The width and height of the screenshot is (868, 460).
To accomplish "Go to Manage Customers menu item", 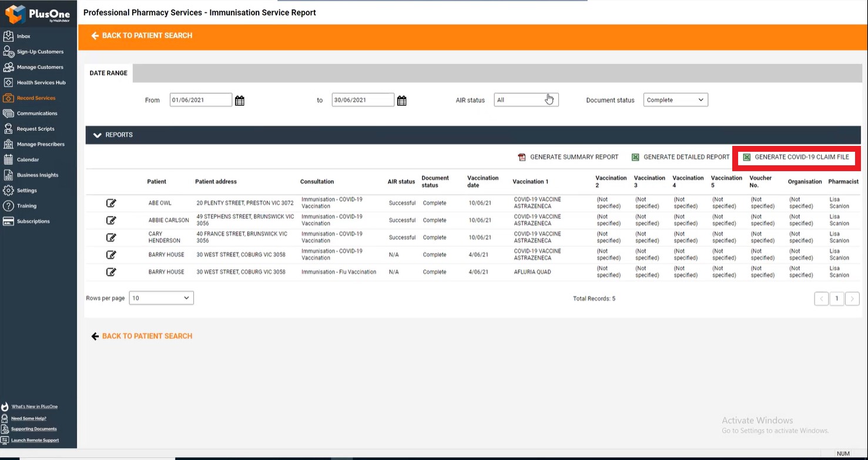I will coord(40,67).
